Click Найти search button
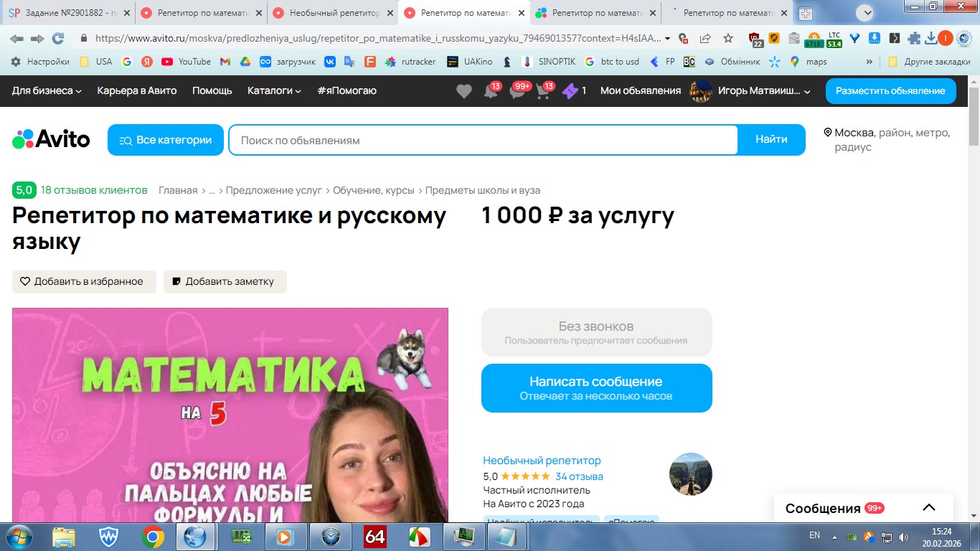 click(771, 140)
